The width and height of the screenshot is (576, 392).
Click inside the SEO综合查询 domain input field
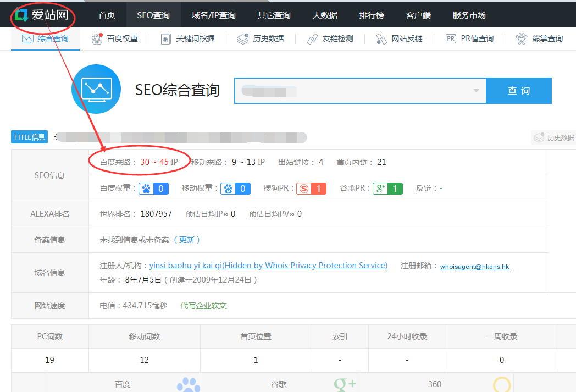pyautogui.click(x=352, y=91)
